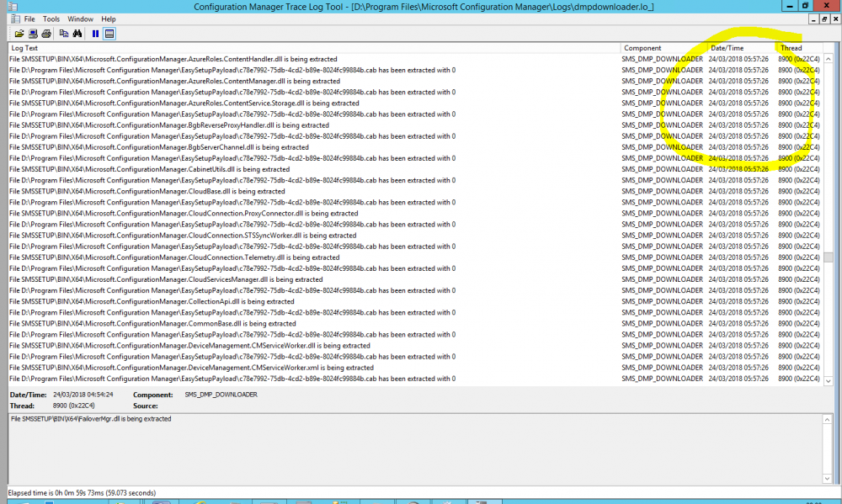Select the CMServiceWorker.dll log row

point(414,346)
